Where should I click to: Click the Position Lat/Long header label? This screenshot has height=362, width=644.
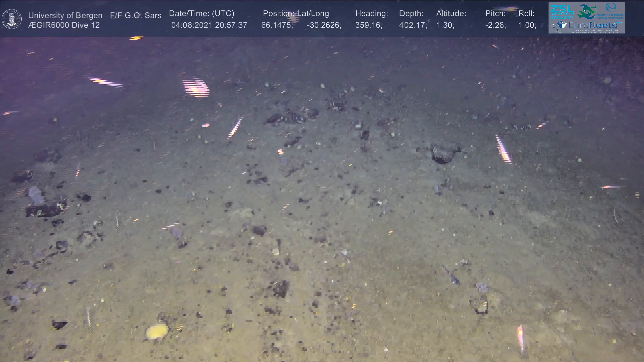[296, 14]
